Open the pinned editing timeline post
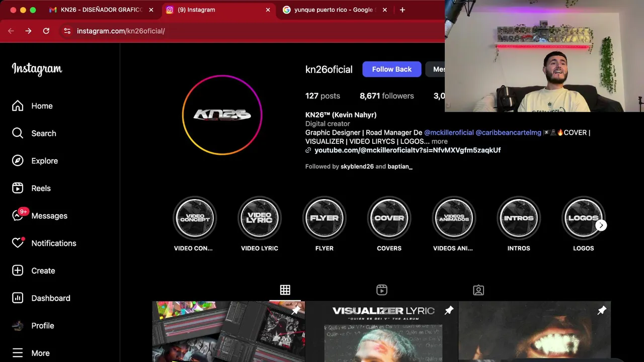Viewport: 644px width, 362px height. coord(228,332)
